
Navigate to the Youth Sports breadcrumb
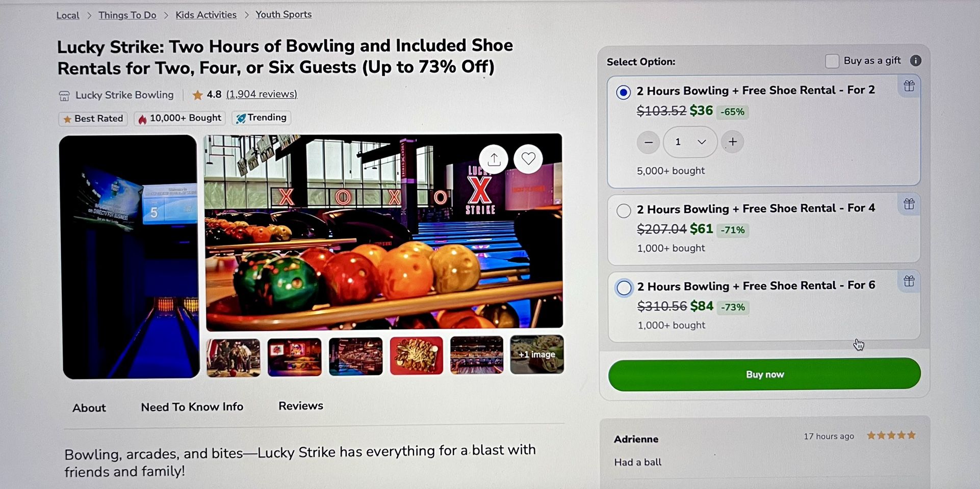click(x=283, y=14)
